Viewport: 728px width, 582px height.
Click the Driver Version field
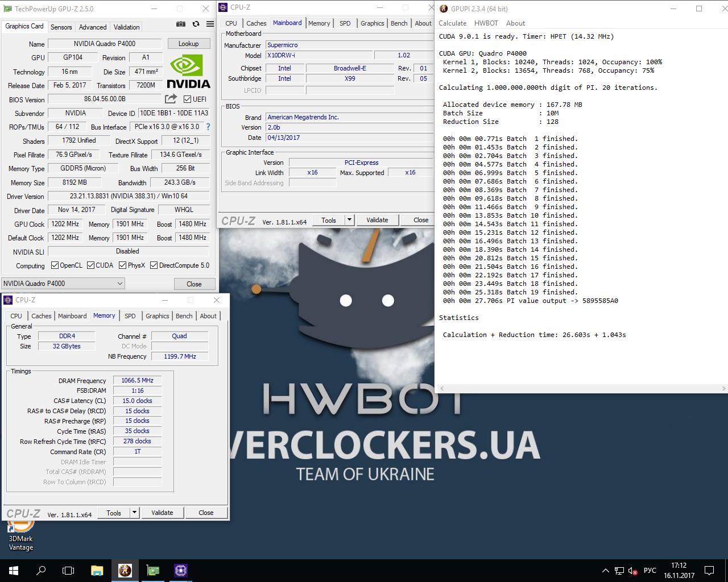tap(129, 196)
